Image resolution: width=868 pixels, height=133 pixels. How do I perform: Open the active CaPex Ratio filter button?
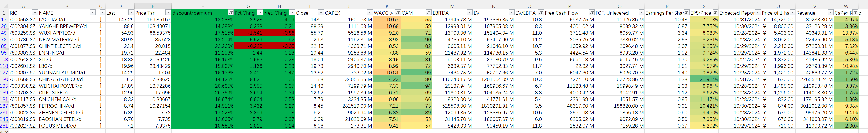click(855, 13)
